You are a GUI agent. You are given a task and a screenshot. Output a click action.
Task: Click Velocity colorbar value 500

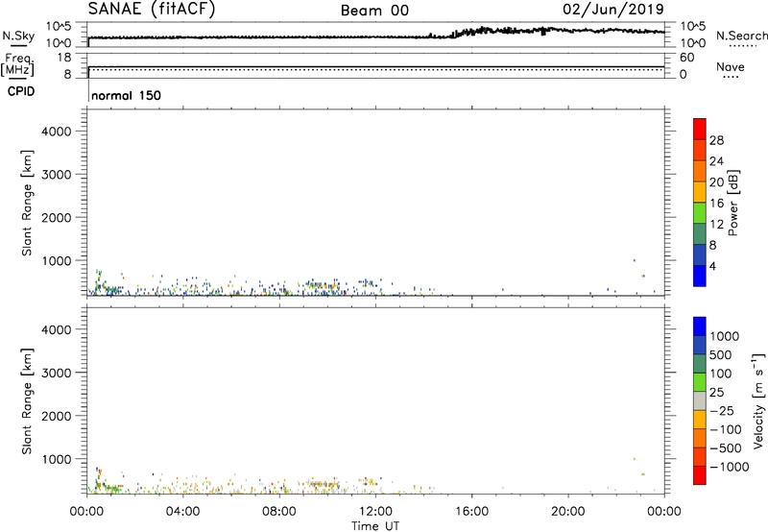point(720,354)
